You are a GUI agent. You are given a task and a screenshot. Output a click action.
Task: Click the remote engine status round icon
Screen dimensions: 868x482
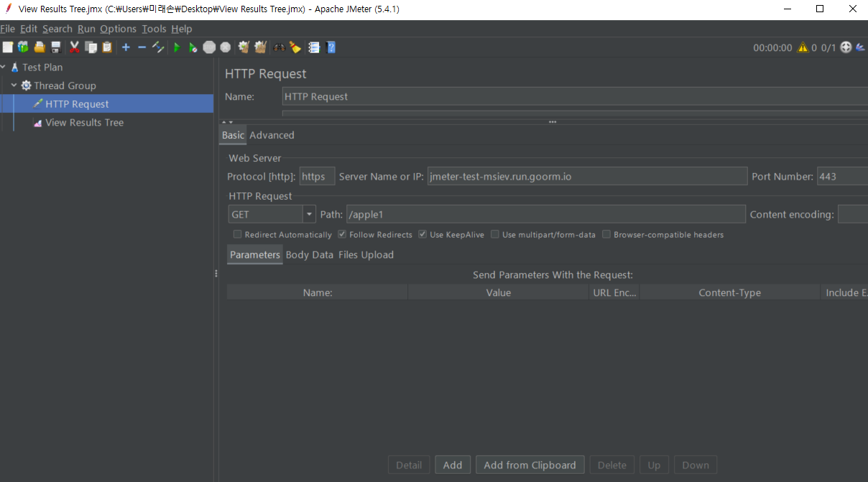(846, 47)
